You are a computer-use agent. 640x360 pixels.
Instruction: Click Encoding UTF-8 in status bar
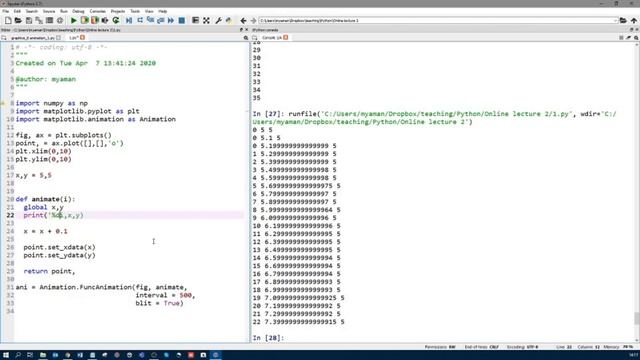(522, 347)
